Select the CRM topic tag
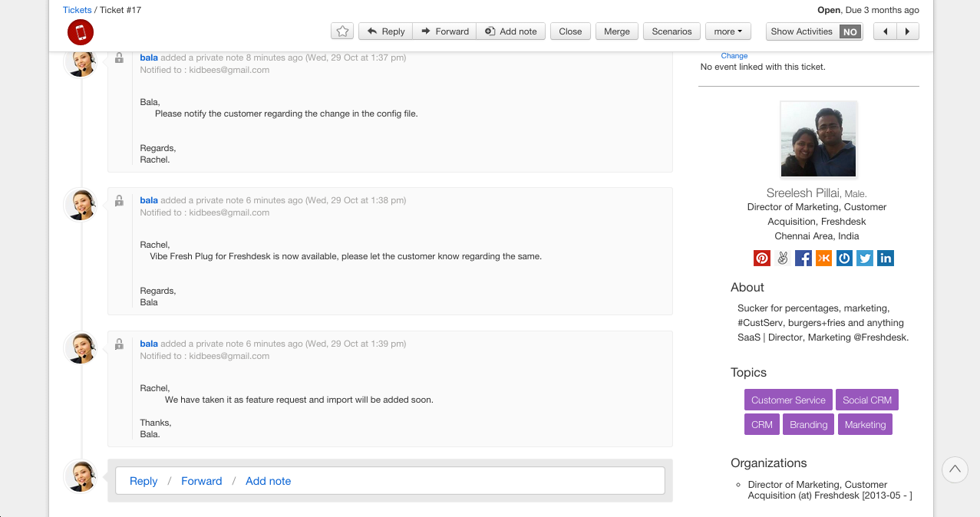Image resolution: width=980 pixels, height=517 pixels. click(762, 424)
